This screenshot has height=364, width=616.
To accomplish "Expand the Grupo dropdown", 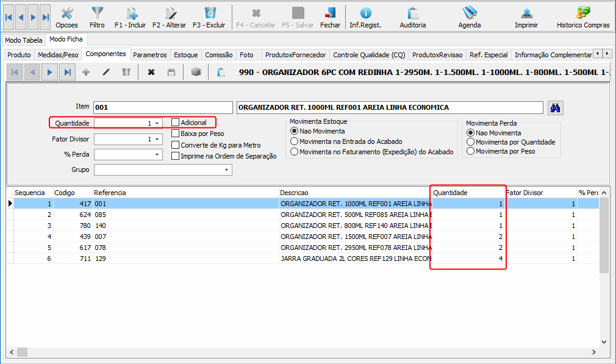I will pos(227,170).
